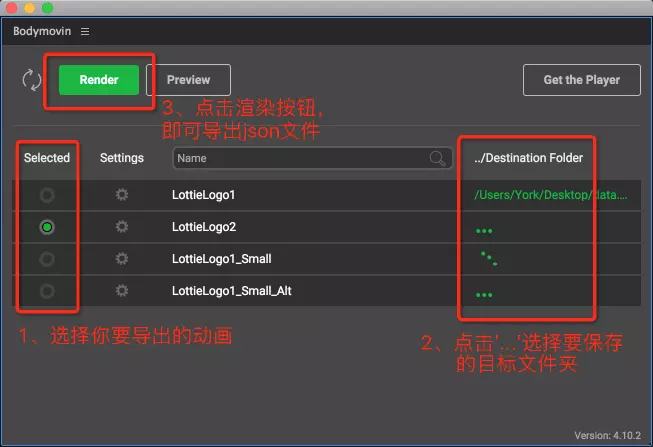The width and height of the screenshot is (653, 447).
Task: Click the green Render button
Action: coord(99,80)
